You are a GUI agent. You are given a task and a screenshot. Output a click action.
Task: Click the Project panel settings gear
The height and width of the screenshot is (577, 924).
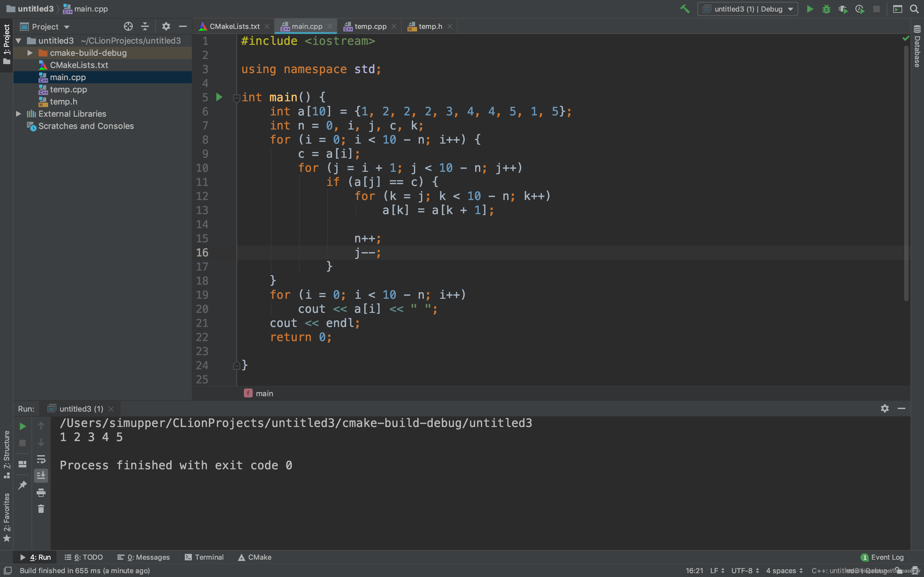click(x=166, y=26)
